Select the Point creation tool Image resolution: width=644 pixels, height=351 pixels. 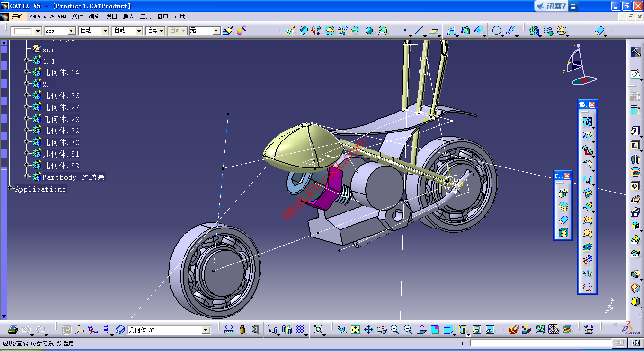point(405,31)
